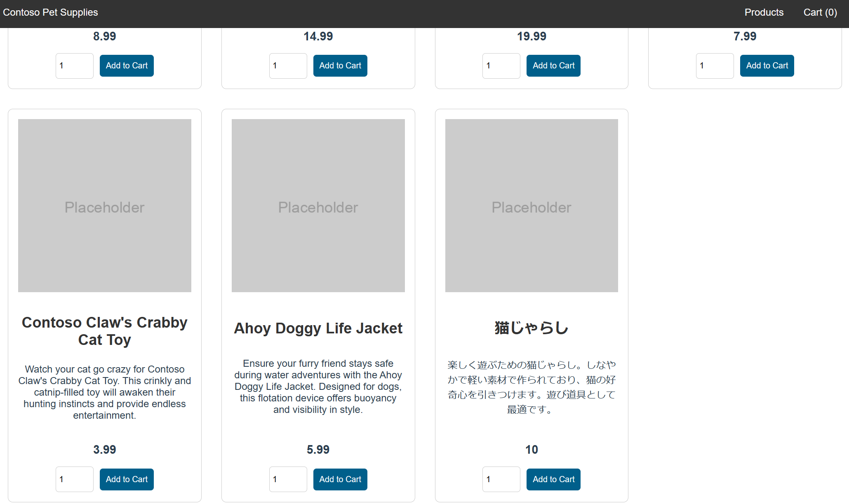Focus quantity field for 7.99 item
849x504 pixels.
[x=715, y=66]
